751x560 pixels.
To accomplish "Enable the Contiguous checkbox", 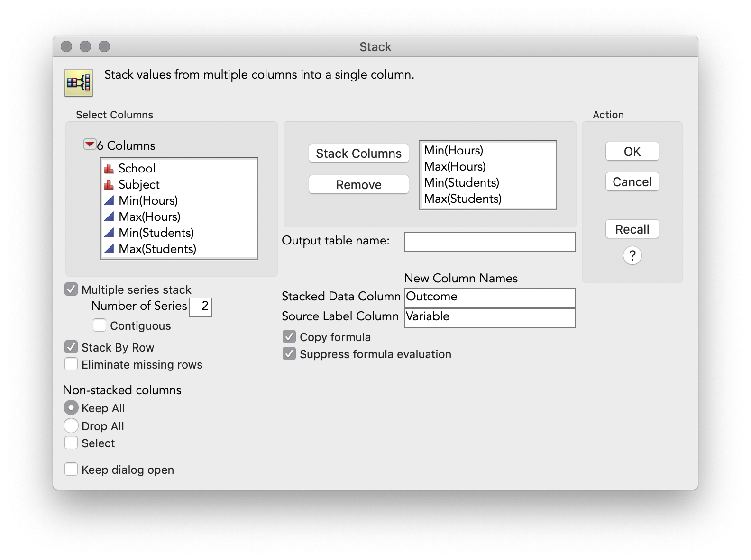I will (x=100, y=325).
